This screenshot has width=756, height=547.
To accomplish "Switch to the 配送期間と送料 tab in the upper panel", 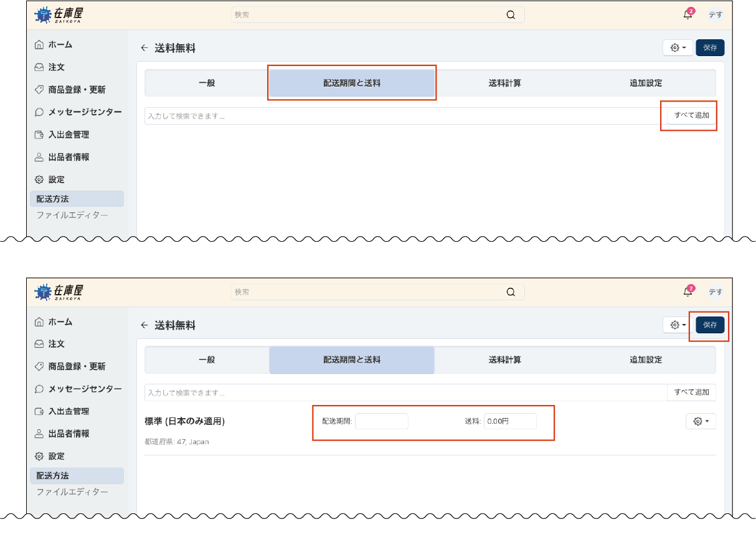I will tap(352, 83).
